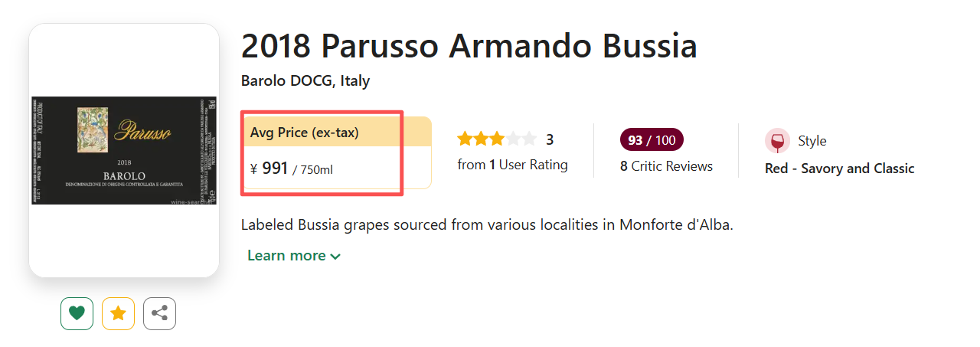
Task: Open the share icon button
Action: tap(159, 313)
